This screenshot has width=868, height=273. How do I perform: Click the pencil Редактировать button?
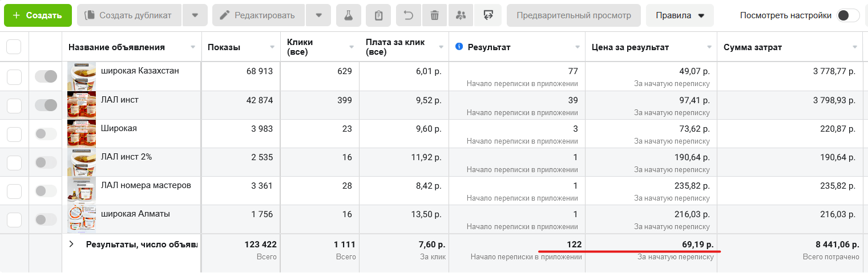(x=259, y=15)
